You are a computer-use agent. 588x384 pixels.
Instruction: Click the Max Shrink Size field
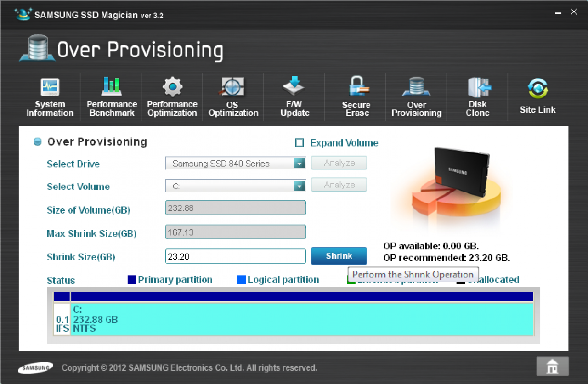point(236,232)
